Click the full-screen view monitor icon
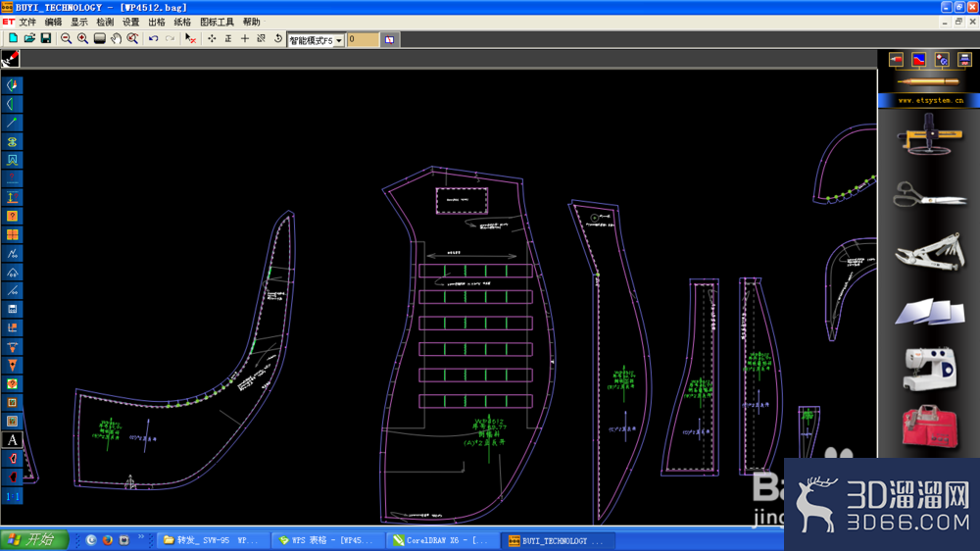 click(x=99, y=39)
